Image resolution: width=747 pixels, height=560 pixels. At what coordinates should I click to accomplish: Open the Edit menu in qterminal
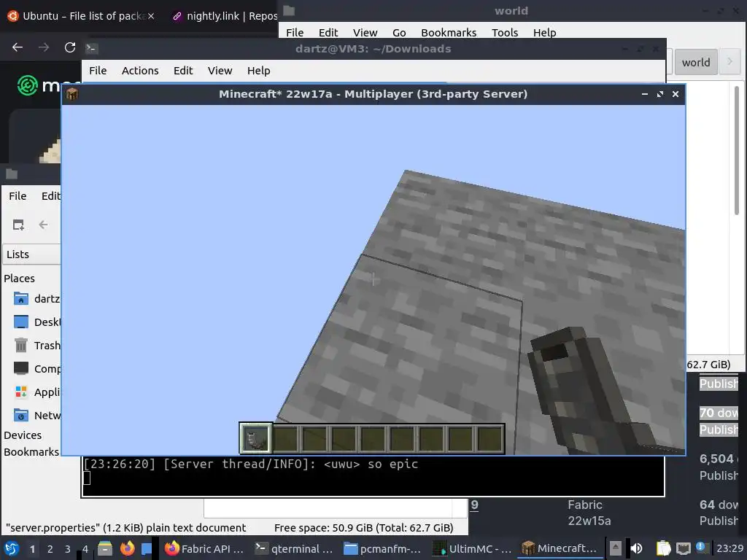click(183, 71)
